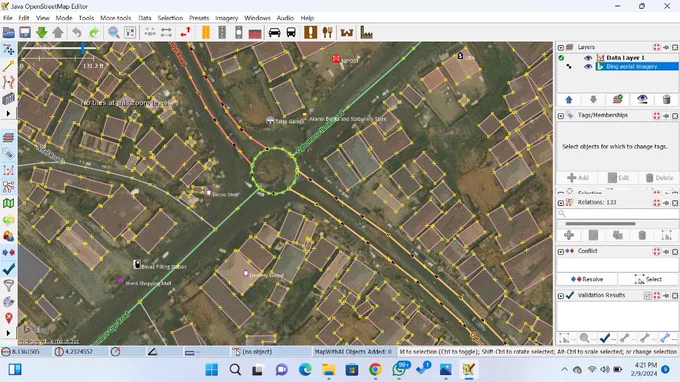The image size is (680, 382).
Task: Open the Presets menu
Action: coord(199,18)
